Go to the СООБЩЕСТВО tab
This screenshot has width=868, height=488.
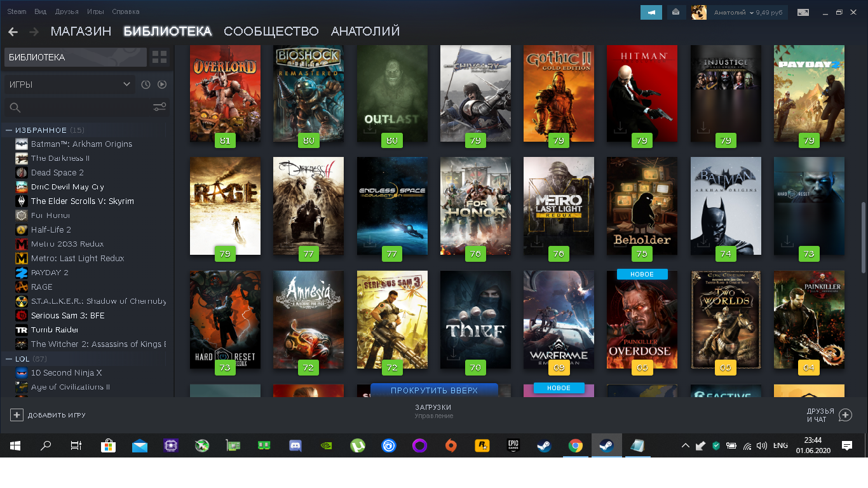pos(271,31)
